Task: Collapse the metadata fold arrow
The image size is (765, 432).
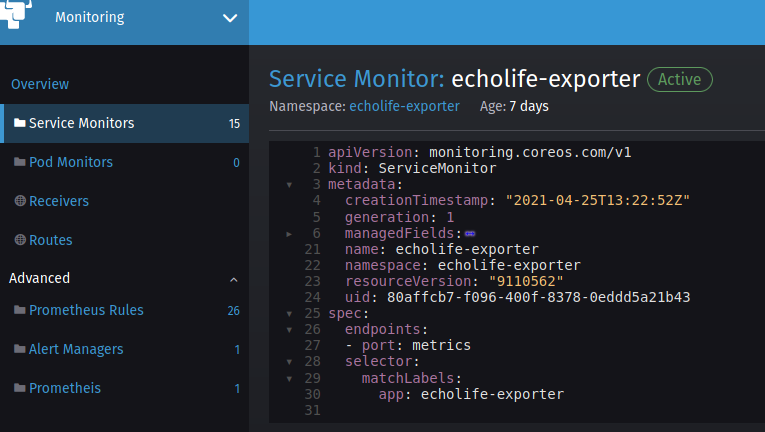Action: [x=289, y=185]
